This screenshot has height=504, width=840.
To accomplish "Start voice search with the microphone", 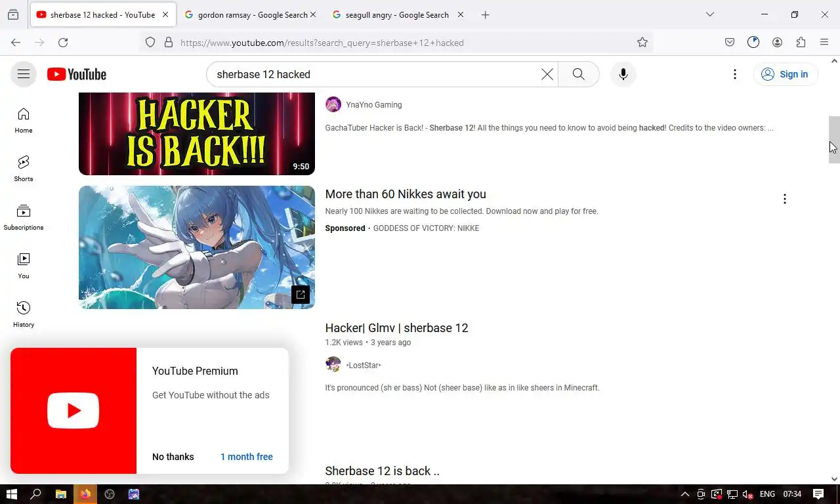I will click(x=623, y=74).
